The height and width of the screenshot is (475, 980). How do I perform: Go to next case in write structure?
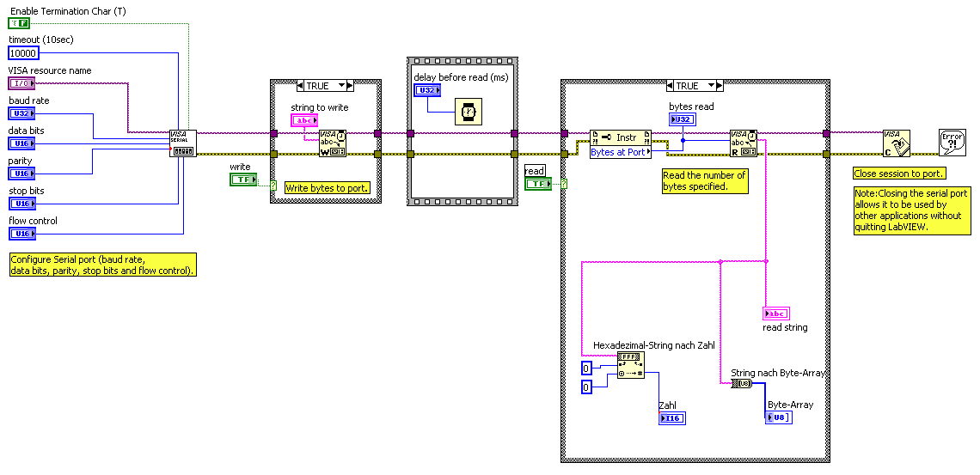click(x=350, y=86)
